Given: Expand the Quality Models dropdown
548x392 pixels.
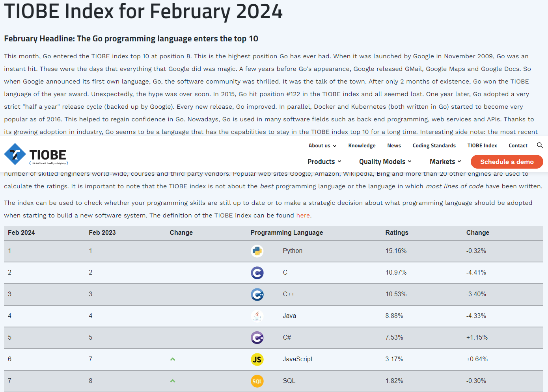Looking at the screenshot, I should click(385, 162).
